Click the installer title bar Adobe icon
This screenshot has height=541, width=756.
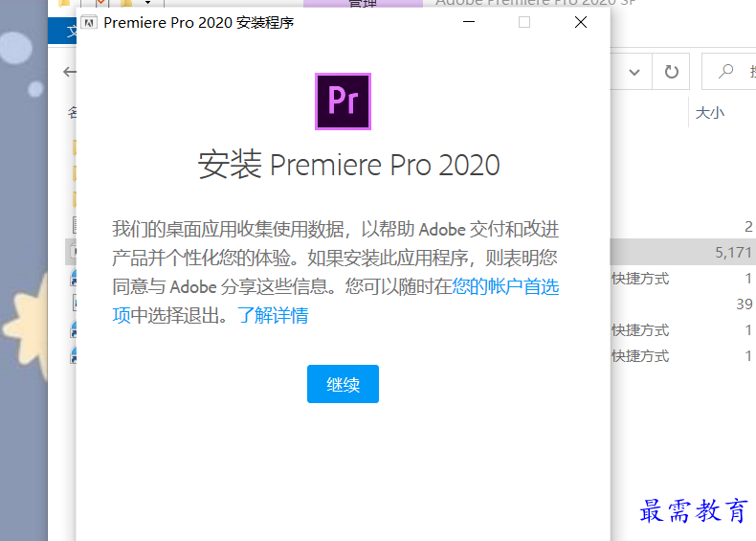[x=89, y=22]
